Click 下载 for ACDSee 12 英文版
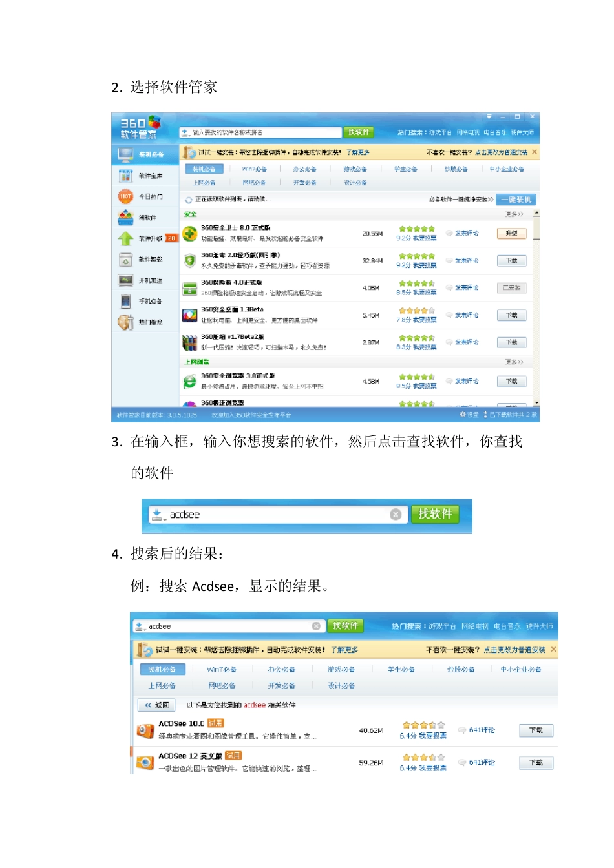This screenshot has height=868, width=614. pyautogui.click(x=536, y=763)
